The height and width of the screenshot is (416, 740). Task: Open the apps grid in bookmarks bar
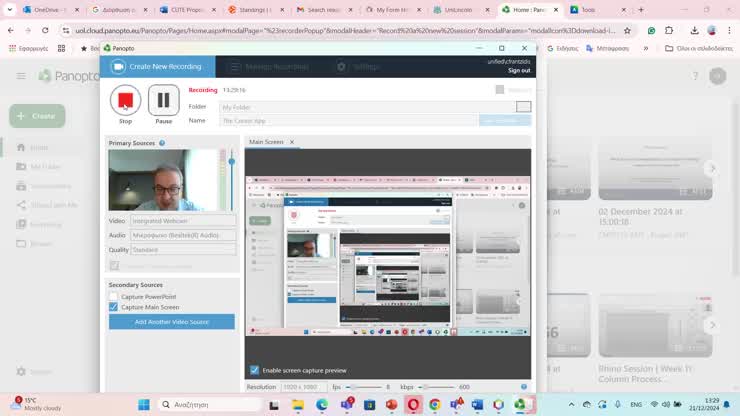61,48
